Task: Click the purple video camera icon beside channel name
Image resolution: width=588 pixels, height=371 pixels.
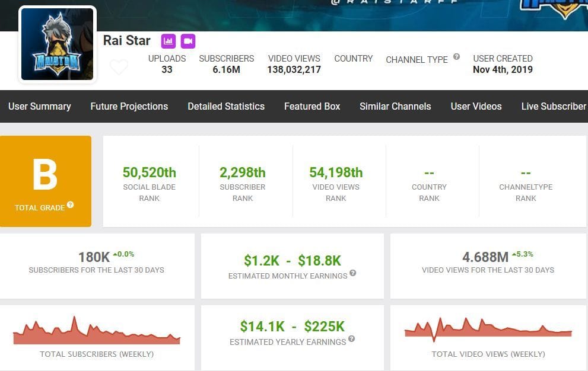Action: [x=187, y=41]
